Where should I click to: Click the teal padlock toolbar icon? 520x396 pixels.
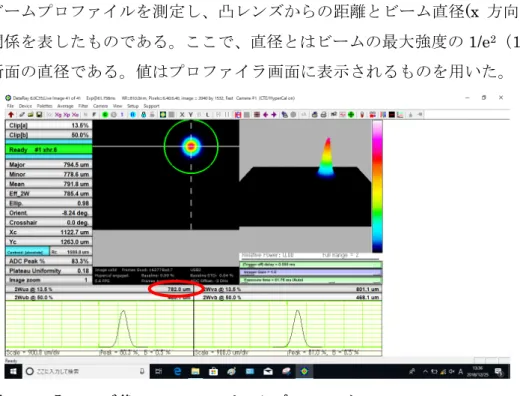143,115
